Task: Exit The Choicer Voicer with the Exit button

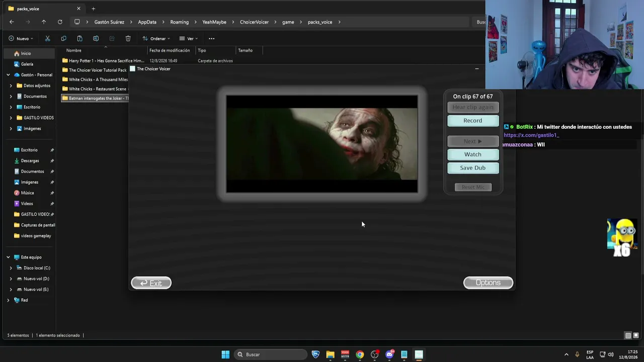Action: point(151,283)
